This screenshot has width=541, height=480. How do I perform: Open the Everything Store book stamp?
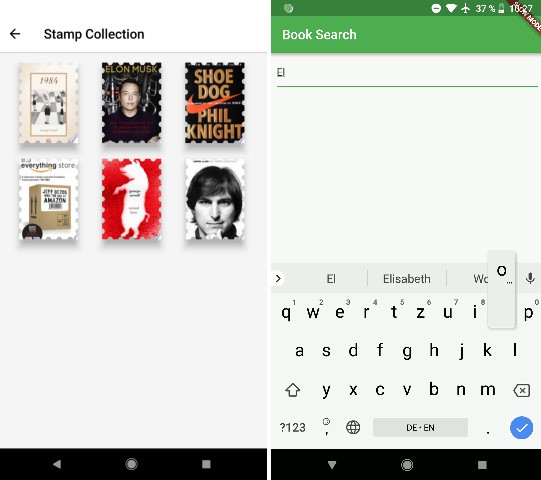pyautogui.click(x=48, y=199)
